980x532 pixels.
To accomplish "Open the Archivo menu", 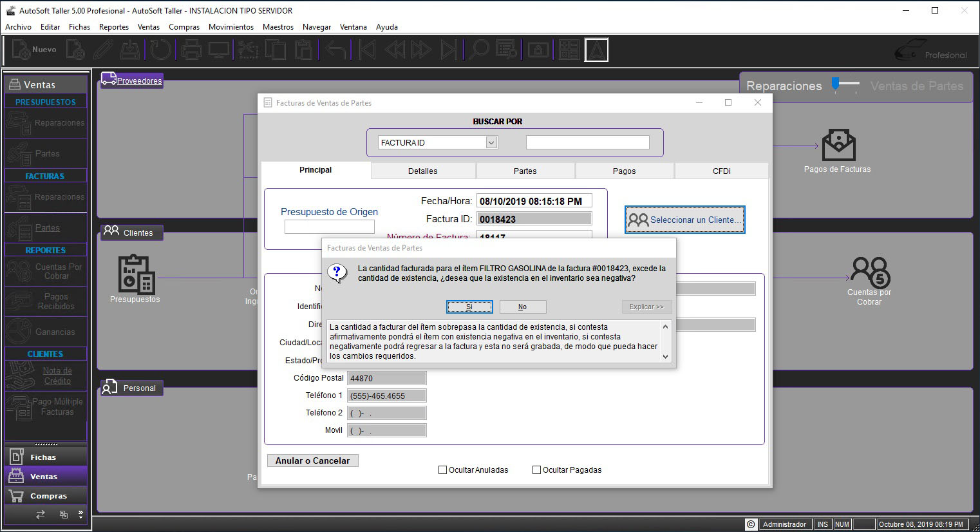I will [x=18, y=27].
